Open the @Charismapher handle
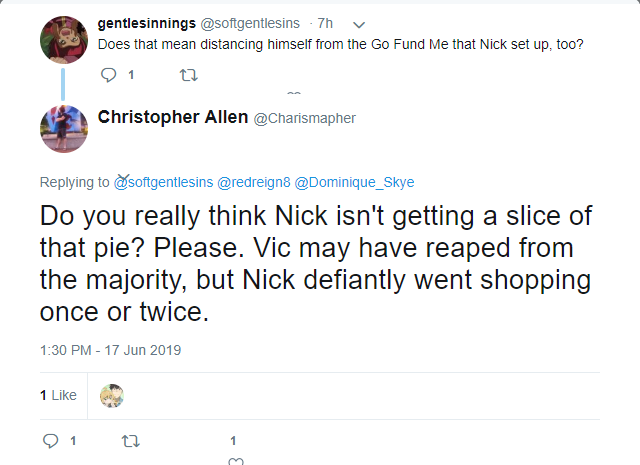640x465 pixels. 304,118
